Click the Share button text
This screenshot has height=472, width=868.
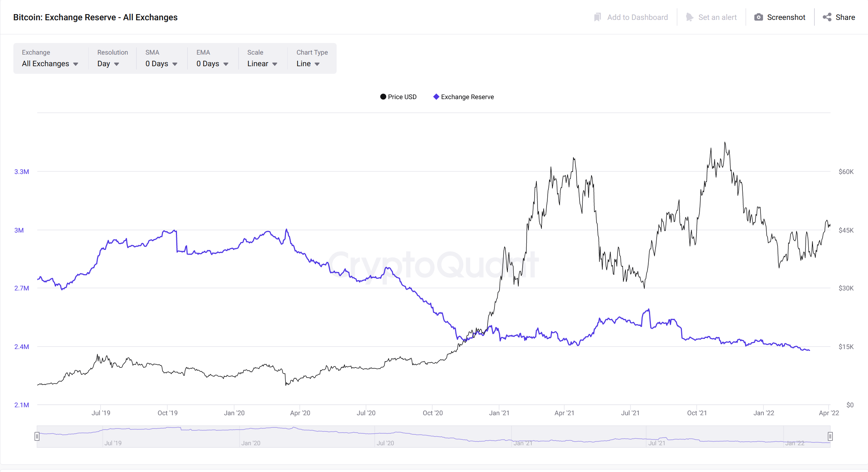click(845, 17)
